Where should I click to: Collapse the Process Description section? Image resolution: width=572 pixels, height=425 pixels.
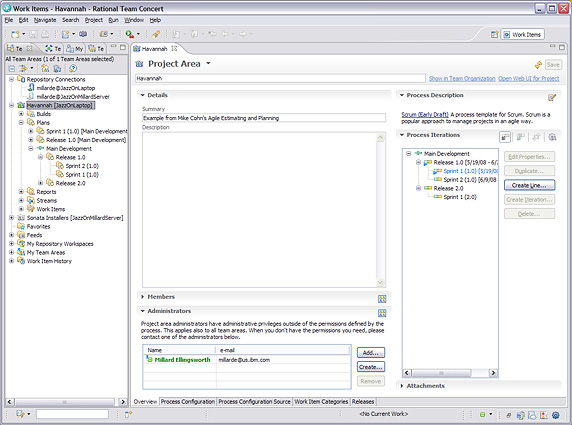tap(402, 95)
